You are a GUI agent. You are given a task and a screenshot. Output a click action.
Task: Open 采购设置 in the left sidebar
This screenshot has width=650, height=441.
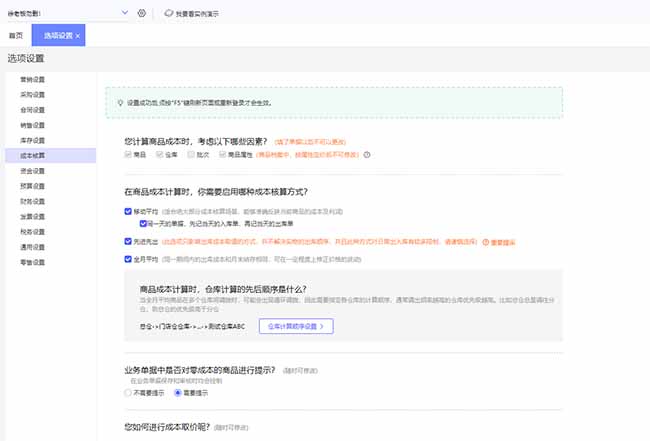33,95
